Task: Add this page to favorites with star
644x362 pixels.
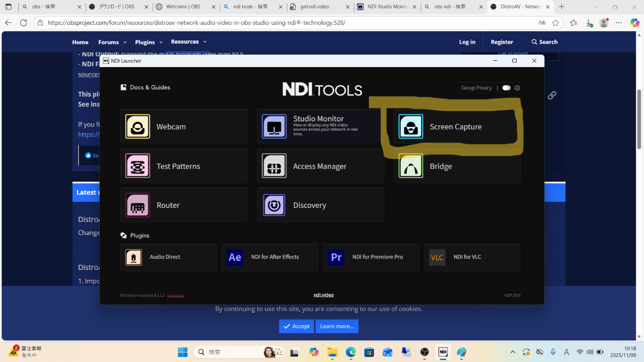Action: pos(556,23)
